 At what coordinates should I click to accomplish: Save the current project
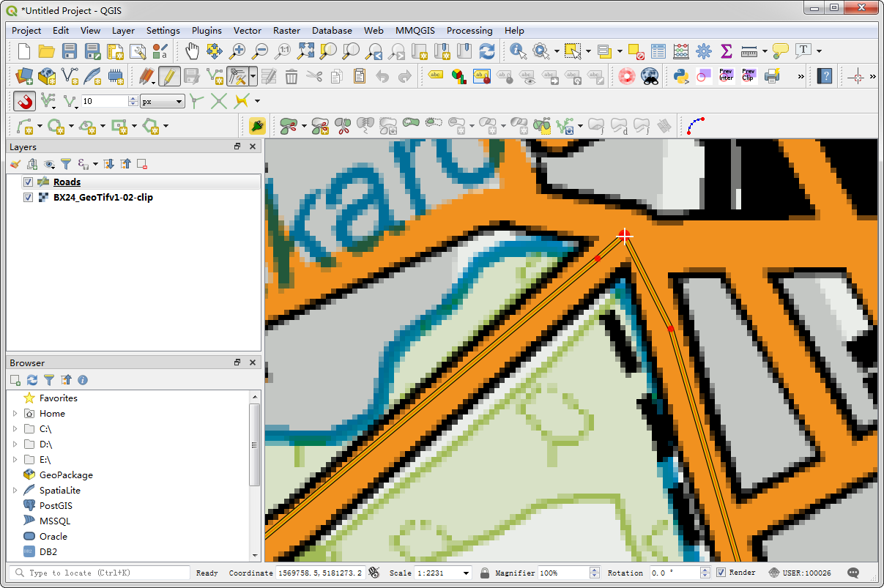pyautogui.click(x=70, y=51)
